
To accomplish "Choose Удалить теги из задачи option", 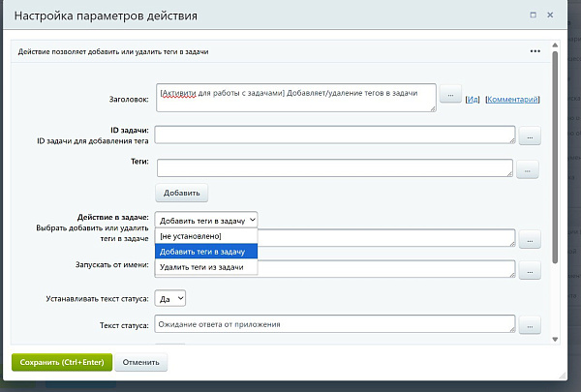I will 205,266.
